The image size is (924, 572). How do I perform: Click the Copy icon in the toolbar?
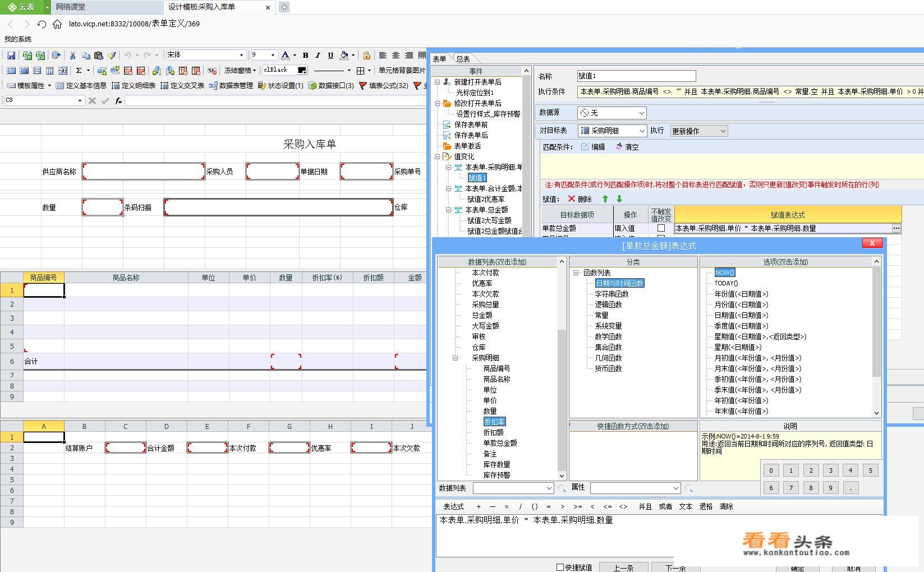(85, 55)
